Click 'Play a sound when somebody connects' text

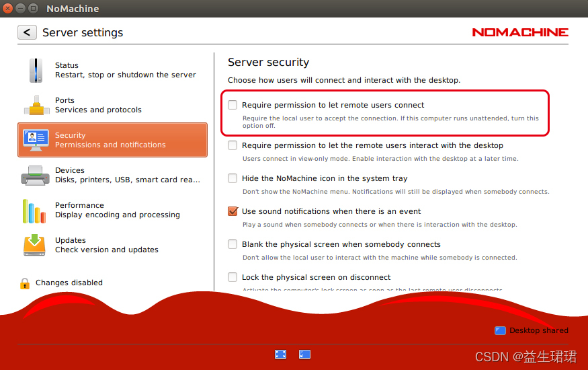[x=380, y=225]
